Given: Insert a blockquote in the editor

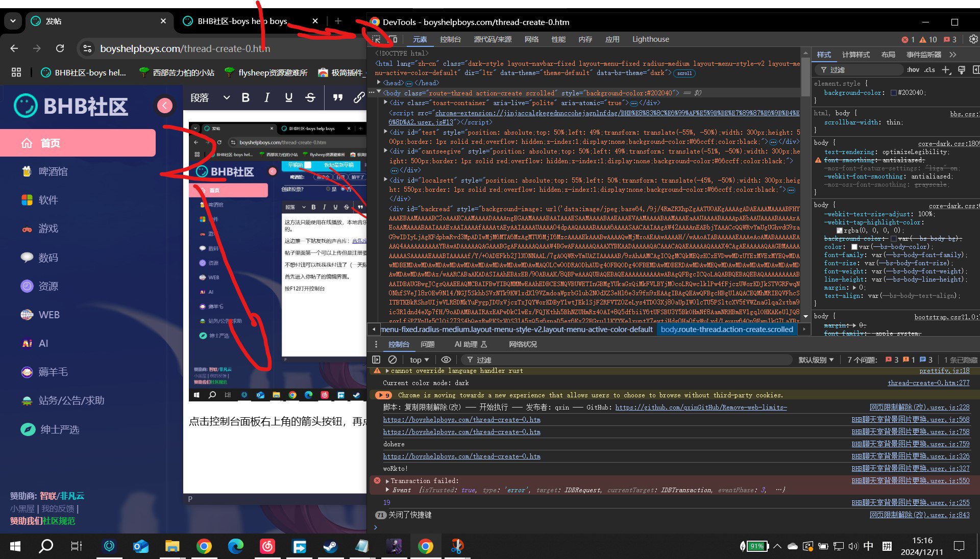Looking at the screenshot, I should tap(338, 97).
